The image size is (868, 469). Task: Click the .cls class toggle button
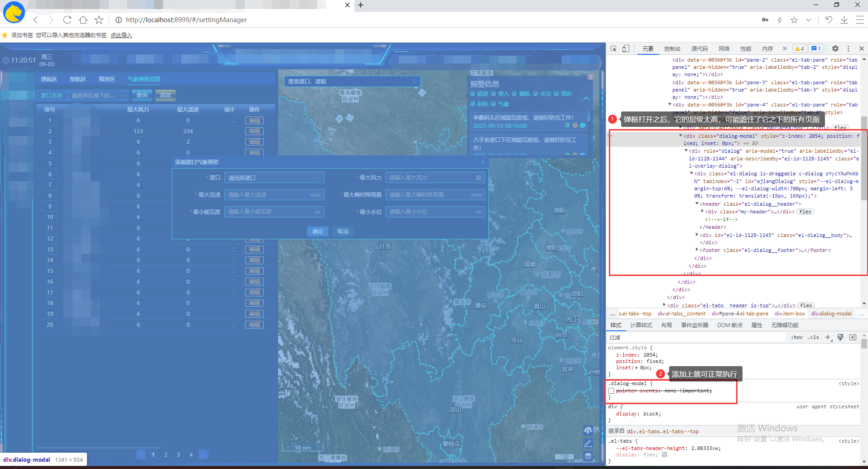[813, 337]
